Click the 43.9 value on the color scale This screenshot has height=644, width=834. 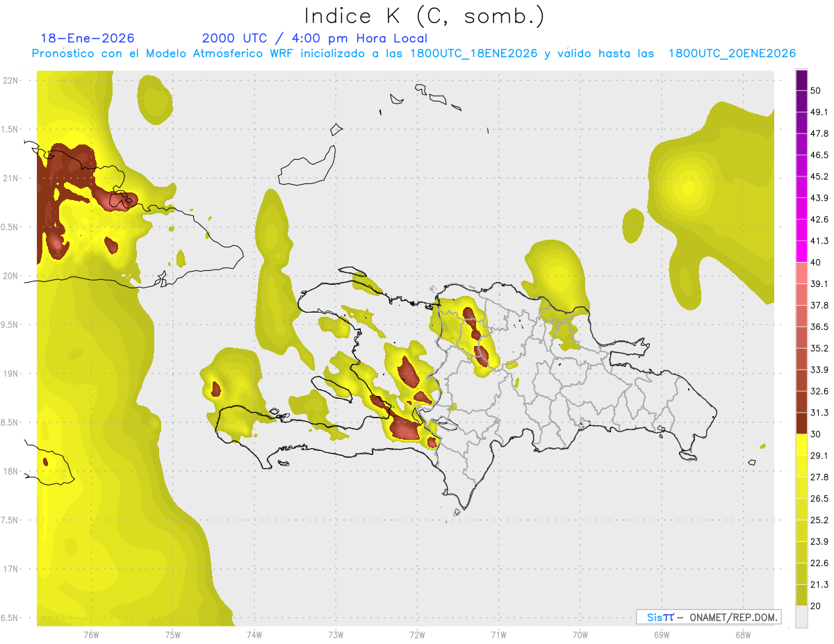(x=819, y=198)
